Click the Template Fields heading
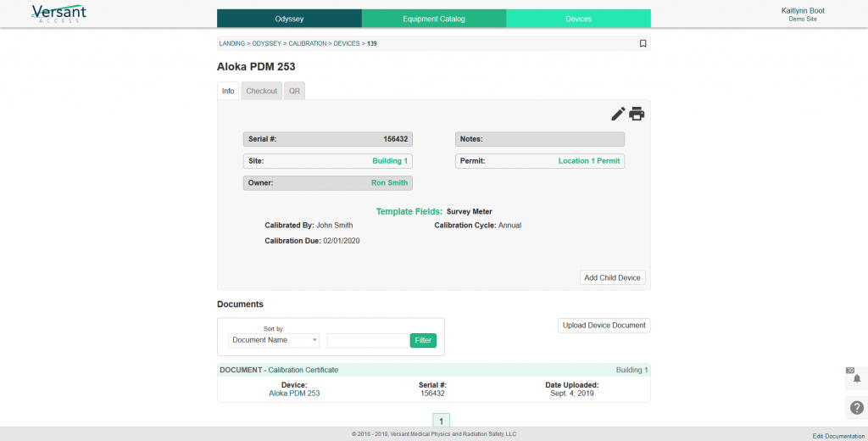 pos(409,212)
